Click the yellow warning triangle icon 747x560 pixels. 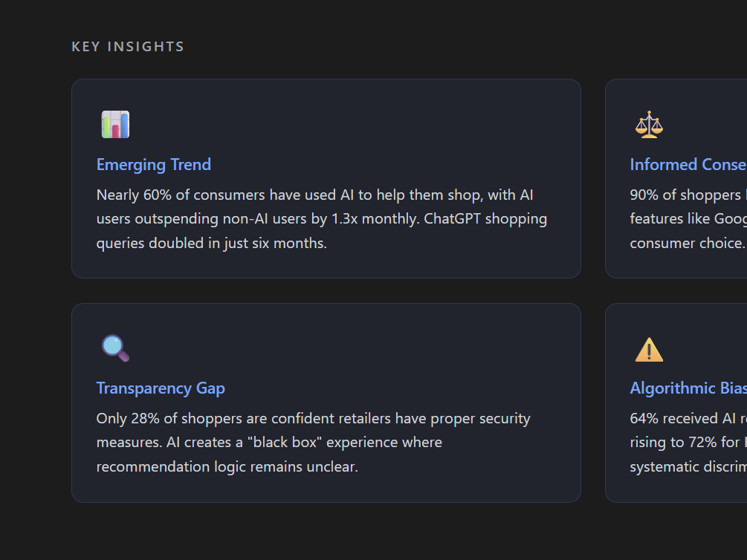pos(649,349)
